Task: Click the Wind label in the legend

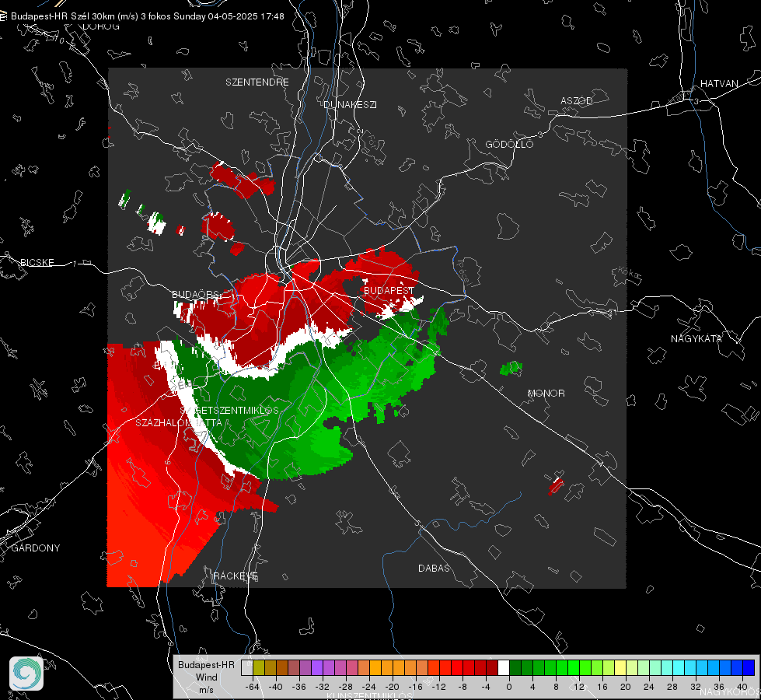Action: 206,677
